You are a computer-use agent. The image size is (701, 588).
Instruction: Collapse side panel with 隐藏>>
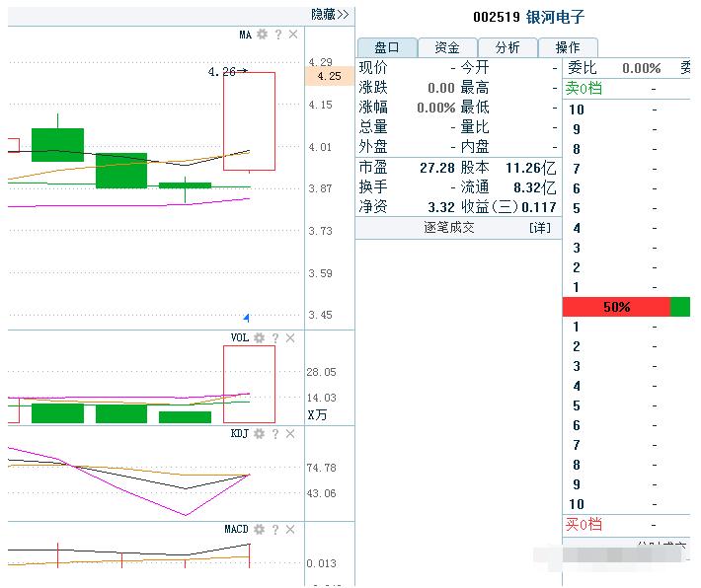point(330,14)
